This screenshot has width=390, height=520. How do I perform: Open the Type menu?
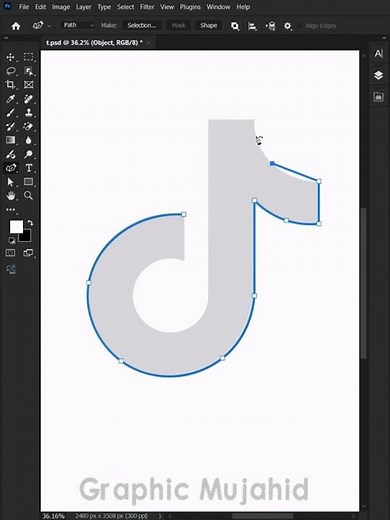(104, 7)
